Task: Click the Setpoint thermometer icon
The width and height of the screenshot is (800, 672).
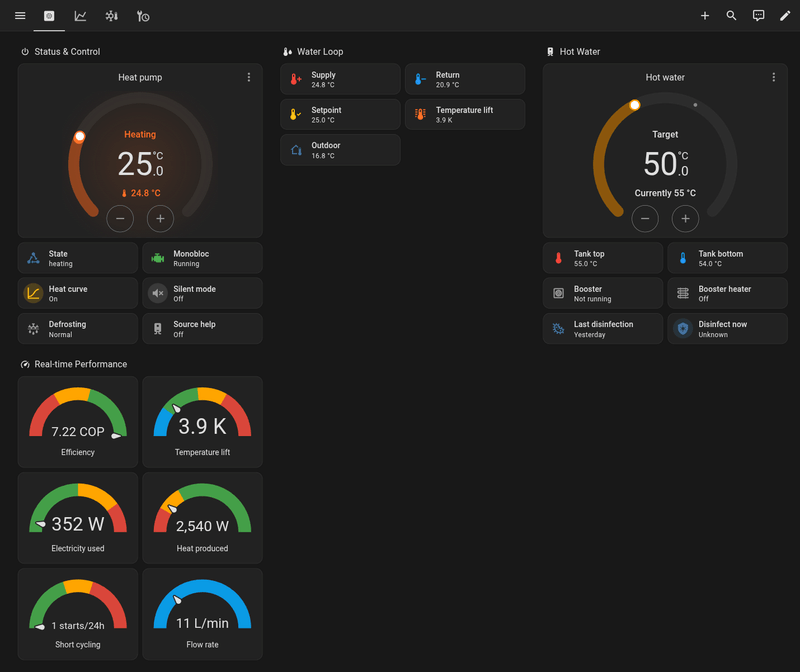Action: [296, 114]
